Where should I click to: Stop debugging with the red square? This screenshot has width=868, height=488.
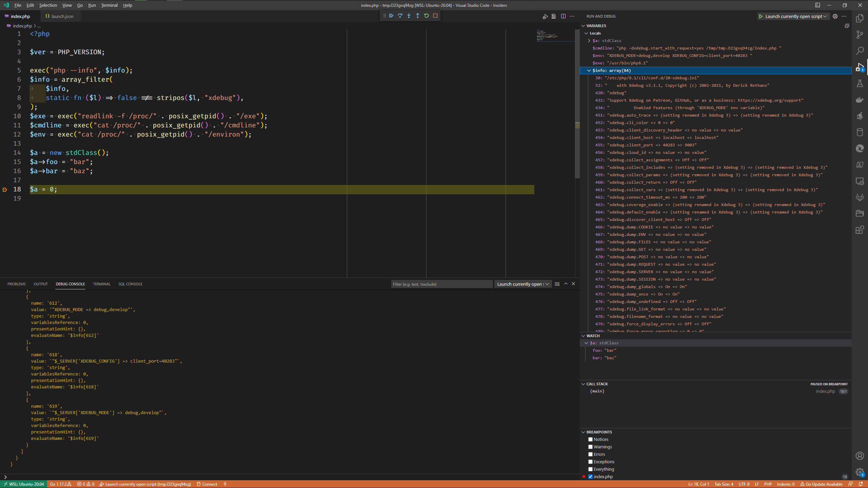(435, 16)
